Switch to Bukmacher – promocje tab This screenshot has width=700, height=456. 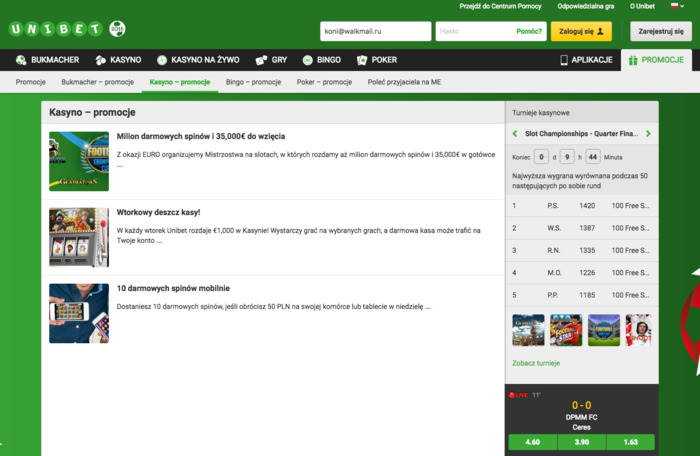pos(97,82)
